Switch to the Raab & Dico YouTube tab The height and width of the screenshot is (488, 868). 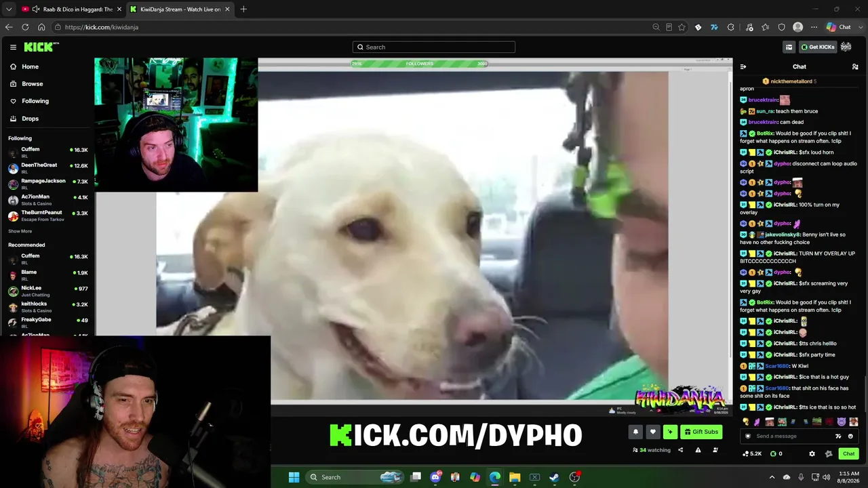[71, 9]
